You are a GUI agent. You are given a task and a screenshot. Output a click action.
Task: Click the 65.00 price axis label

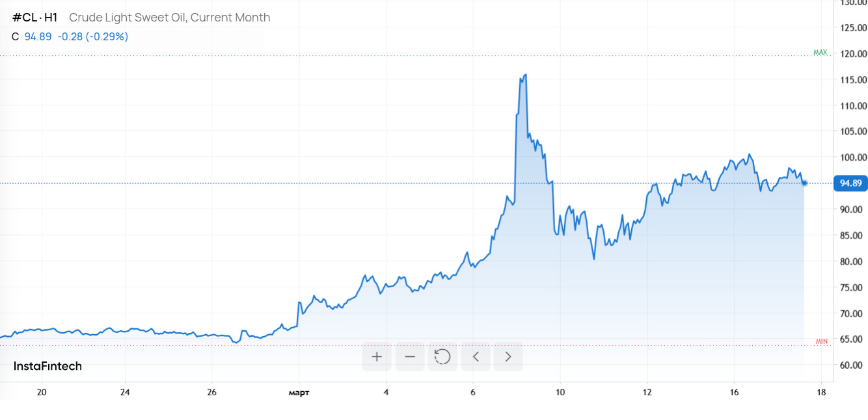pos(853,339)
